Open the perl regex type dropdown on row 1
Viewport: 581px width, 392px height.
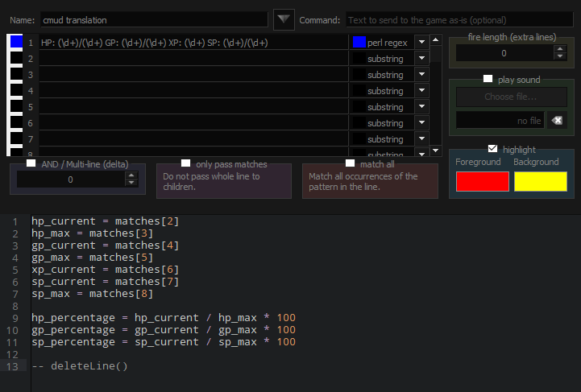tap(421, 42)
